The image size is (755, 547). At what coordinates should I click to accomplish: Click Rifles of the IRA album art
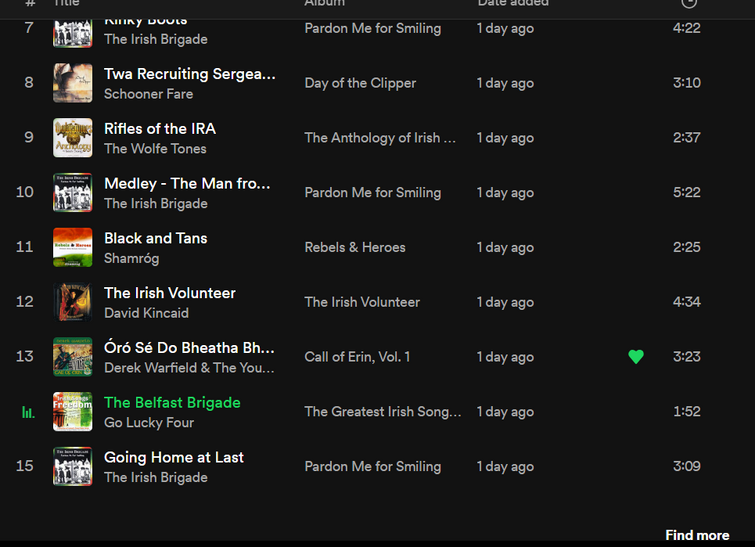click(x=72, y=138)
